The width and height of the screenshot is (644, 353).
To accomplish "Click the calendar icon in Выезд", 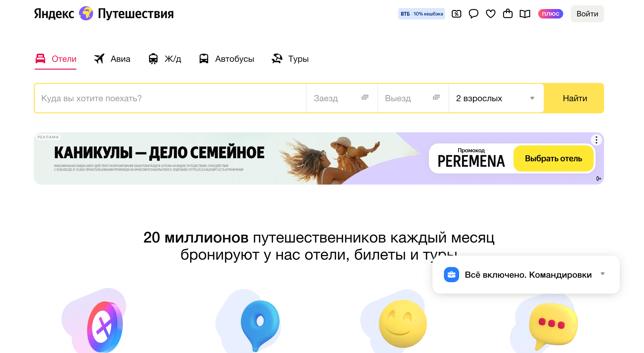I will tap(436, 97).
